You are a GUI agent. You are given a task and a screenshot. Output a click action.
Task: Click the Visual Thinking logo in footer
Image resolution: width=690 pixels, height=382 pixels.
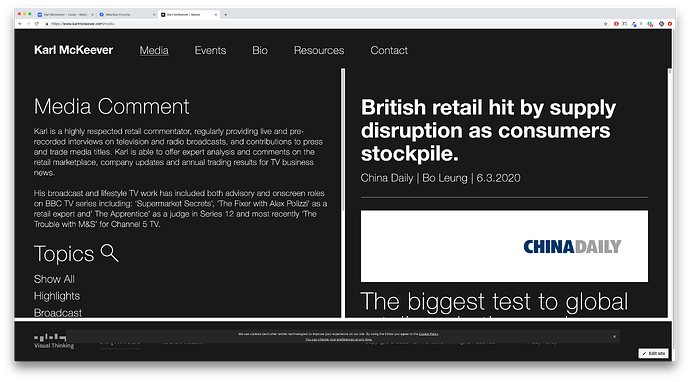point(54,341)
